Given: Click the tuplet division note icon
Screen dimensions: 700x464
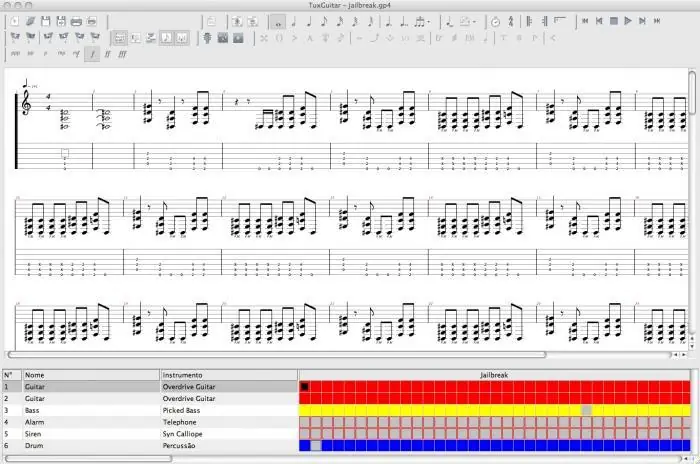Looking at the screenshot, I should coord(419,21).
